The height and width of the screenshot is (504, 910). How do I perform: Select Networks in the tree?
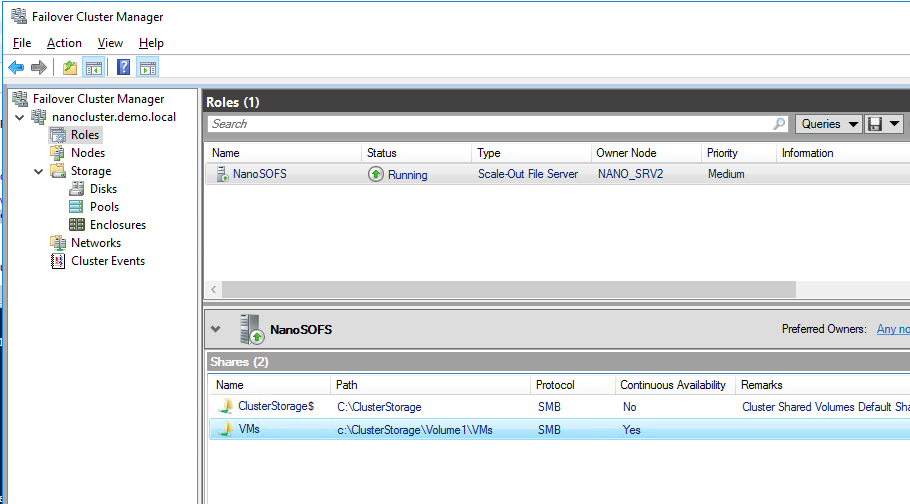click(x=96, y=243)
